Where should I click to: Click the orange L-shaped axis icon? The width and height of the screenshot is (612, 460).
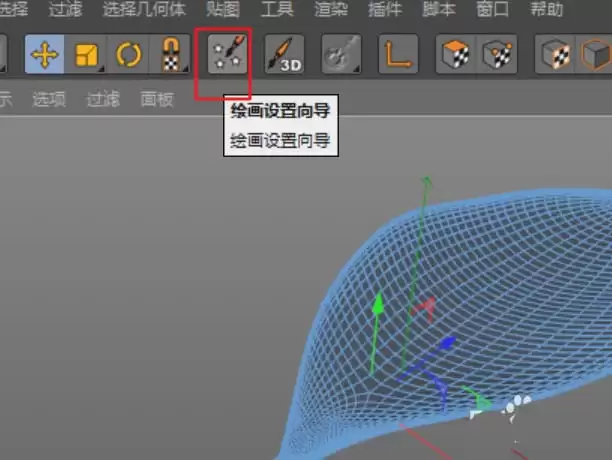coord(398,55)
